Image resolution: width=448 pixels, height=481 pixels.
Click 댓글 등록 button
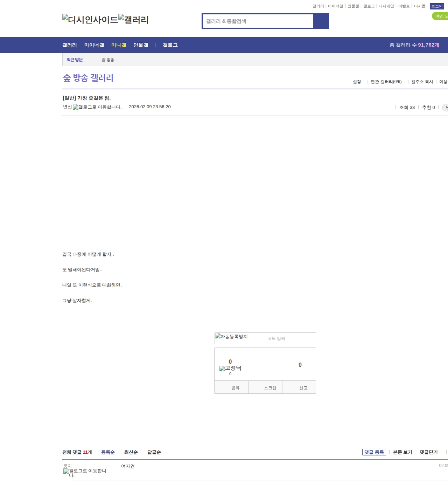click(x=374, y=452)
